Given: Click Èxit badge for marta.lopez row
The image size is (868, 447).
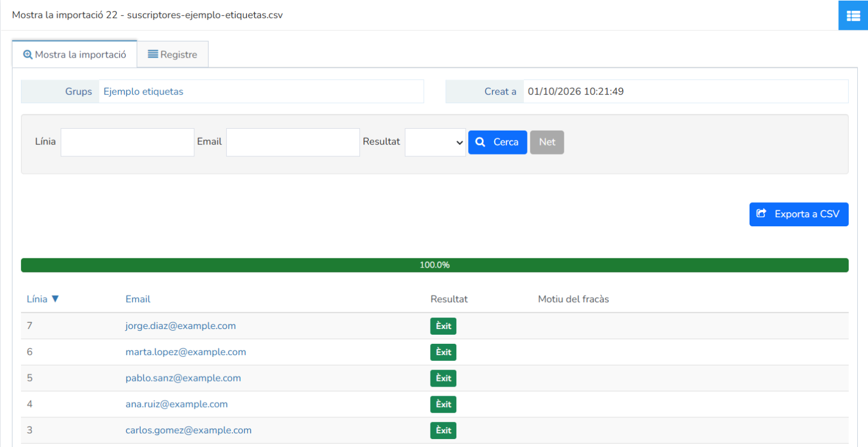Looking at the screenshot, I should click(443, 352).
